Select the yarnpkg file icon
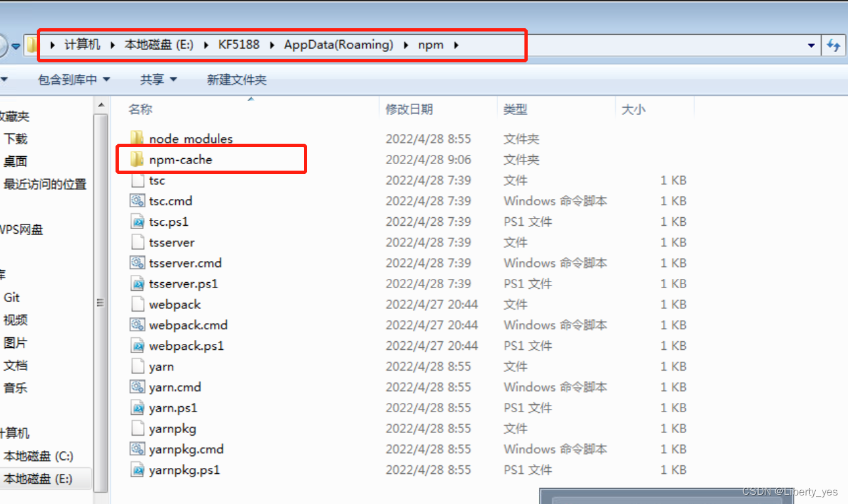 click(x=137, y=429)
